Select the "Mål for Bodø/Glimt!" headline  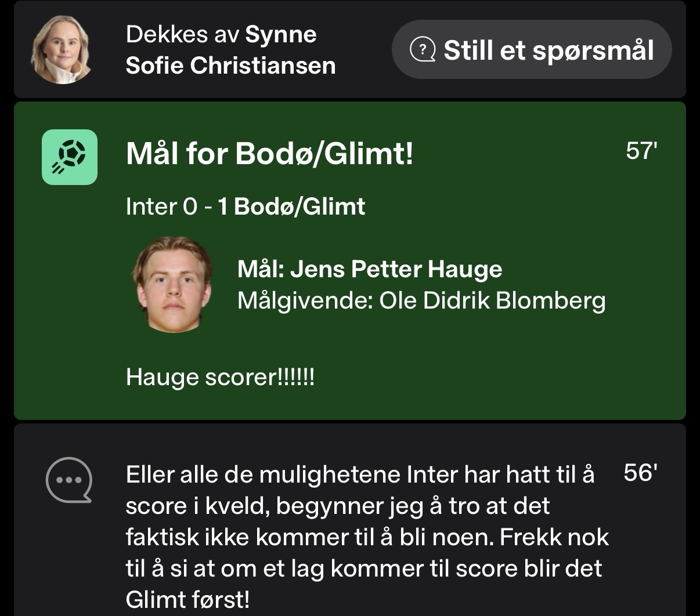(x=270, y=154)
